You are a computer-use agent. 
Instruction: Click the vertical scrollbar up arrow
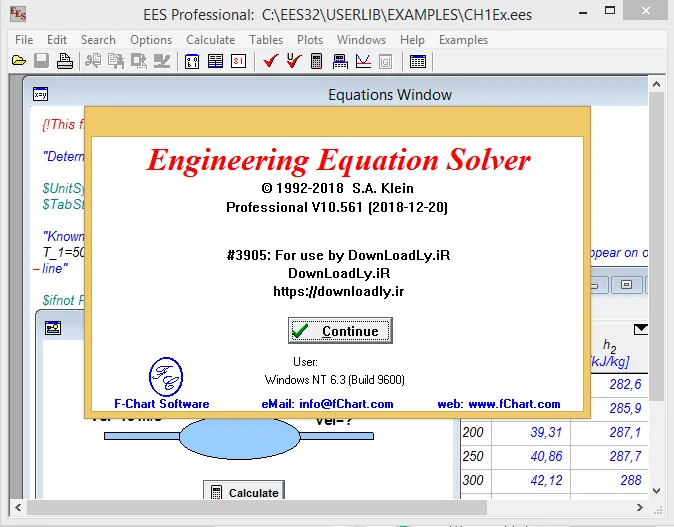pos(656,84)
